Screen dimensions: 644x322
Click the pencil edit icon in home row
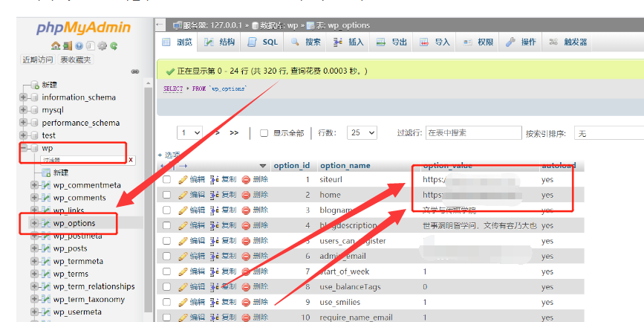pos(183,195)
